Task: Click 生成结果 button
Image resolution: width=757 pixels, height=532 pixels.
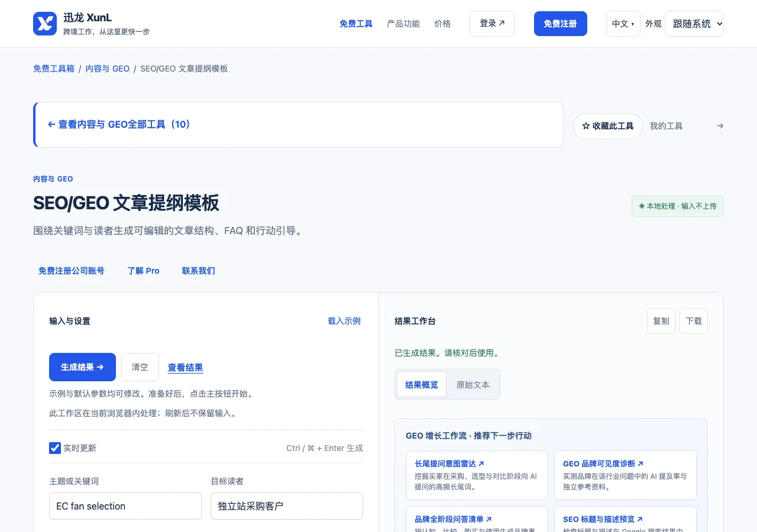Action: click(82, 367)
